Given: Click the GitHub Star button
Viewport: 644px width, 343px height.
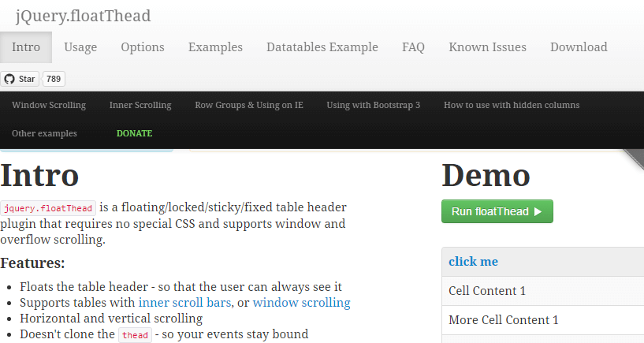Looking at the screenshot, I should [x=20, y=79].
